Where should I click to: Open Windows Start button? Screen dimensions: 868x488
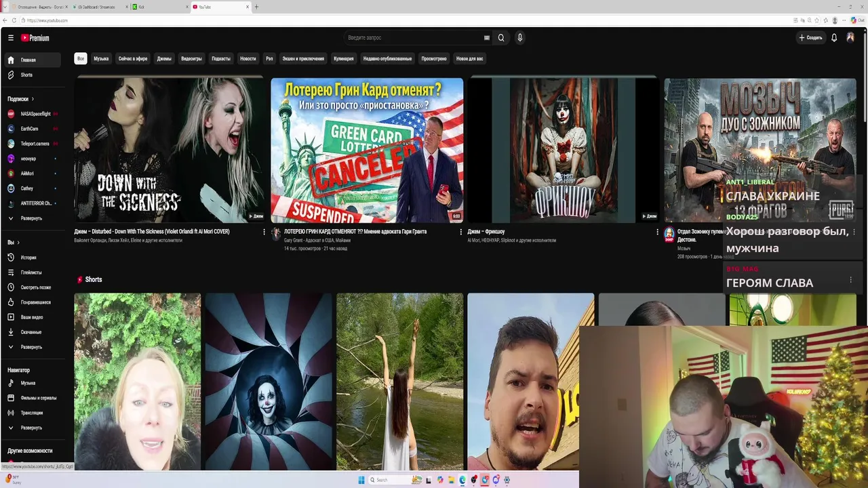[x=361, y=480]
